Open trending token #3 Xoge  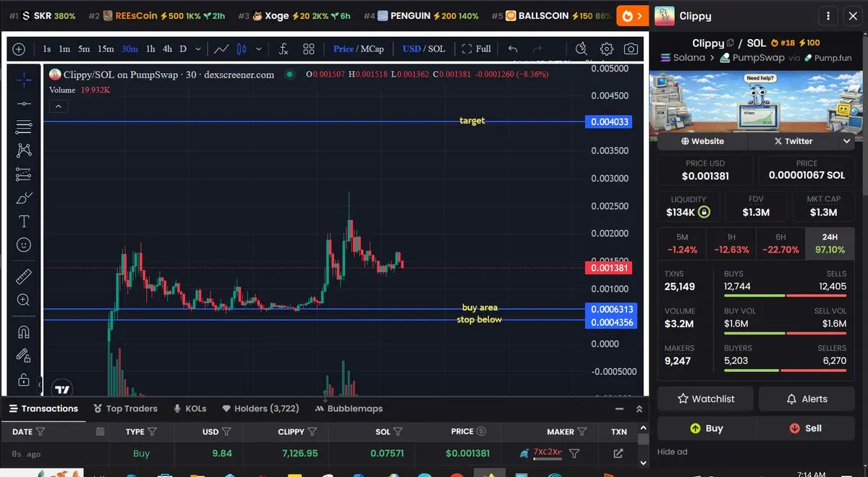(x=294, y=16)
